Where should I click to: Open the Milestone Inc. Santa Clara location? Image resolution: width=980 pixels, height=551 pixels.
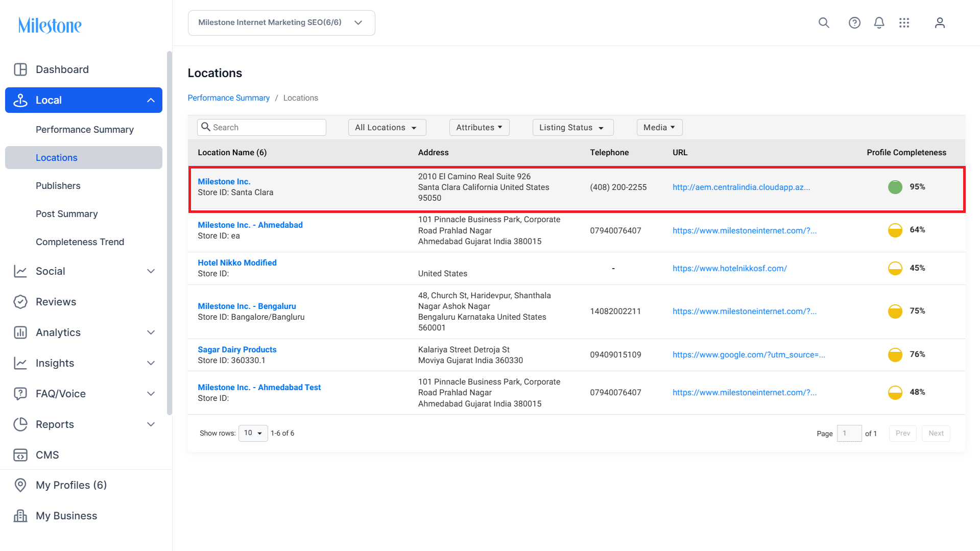[224, 182]
